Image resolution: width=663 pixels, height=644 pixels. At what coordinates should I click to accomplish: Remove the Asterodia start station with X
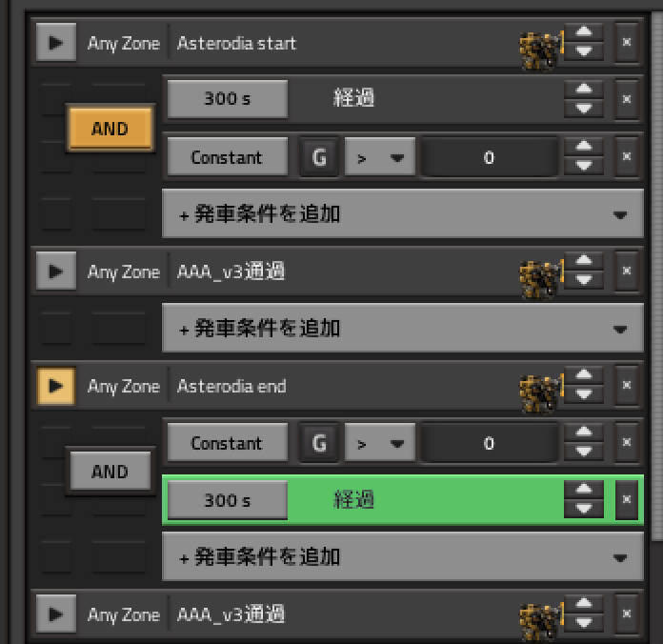pos(626,43)
